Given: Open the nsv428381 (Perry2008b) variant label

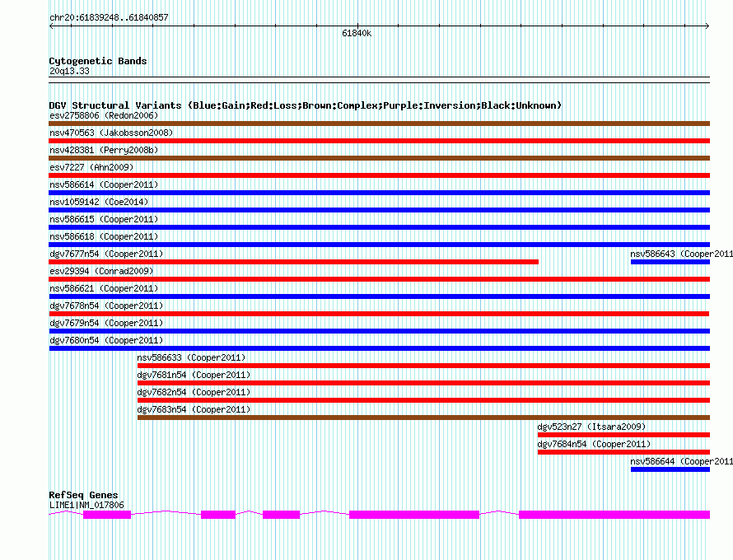Looking at the screenshot, I should point(104,150).
